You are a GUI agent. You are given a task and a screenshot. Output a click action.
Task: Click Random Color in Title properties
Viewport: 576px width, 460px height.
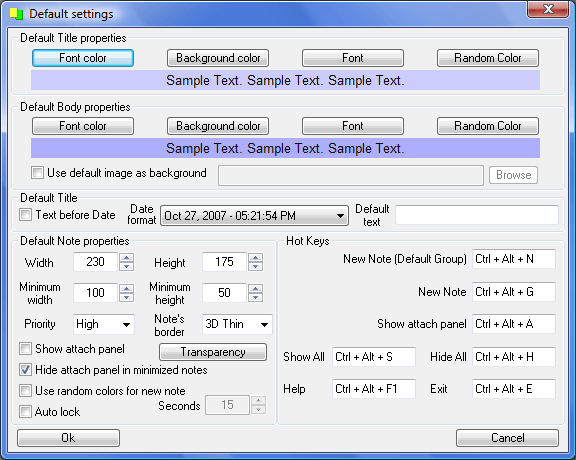coord(488,58)
